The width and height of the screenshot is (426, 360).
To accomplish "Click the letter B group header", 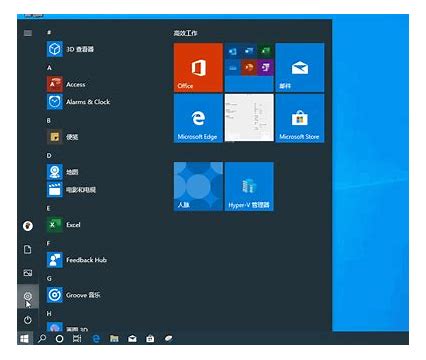I will (49, 120).
